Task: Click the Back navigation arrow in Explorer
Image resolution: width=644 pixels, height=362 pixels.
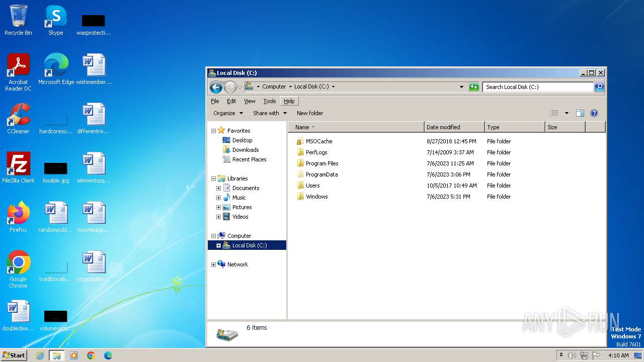Action: coord(216,87)
